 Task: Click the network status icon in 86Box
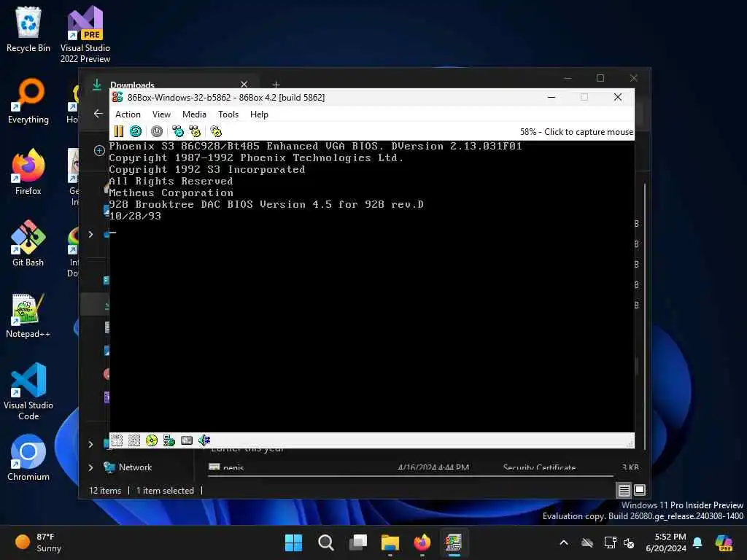169,440
